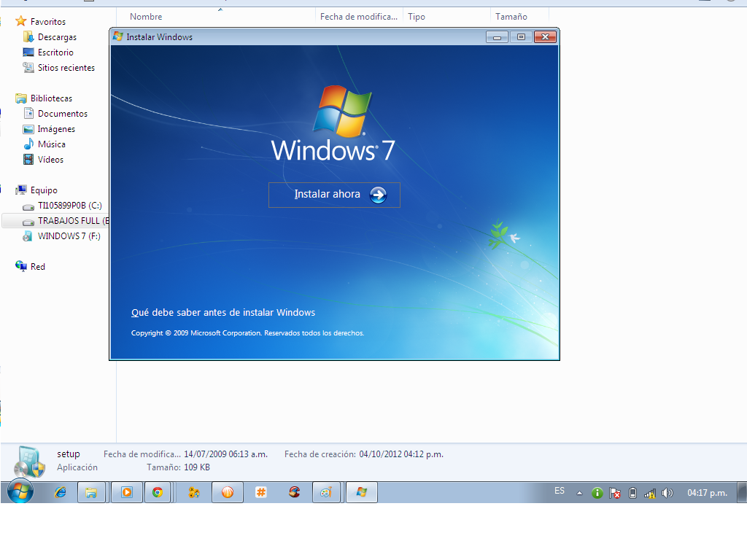Click the clock showing 04:17 p.m.

point(707,493)
